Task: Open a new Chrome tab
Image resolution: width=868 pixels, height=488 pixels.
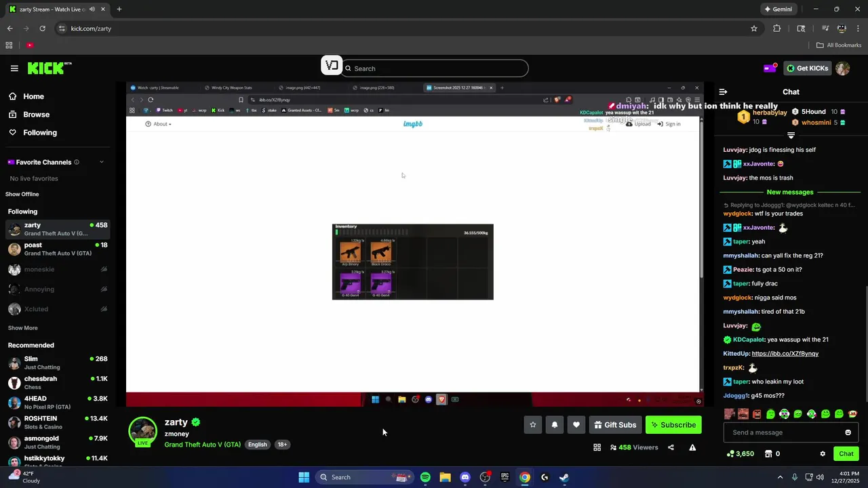Action: pos(119,9)
